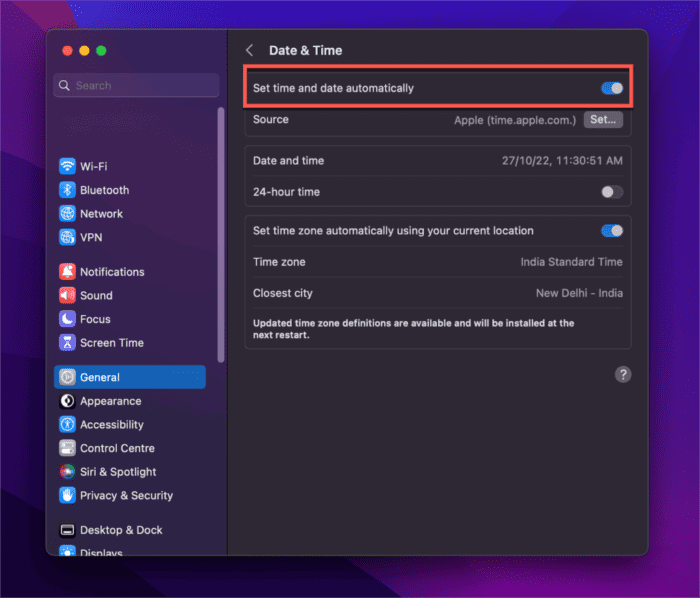The image size is (700, 598).
Task: Click the updated time zone definitions notice
Action: coord(413,329)
